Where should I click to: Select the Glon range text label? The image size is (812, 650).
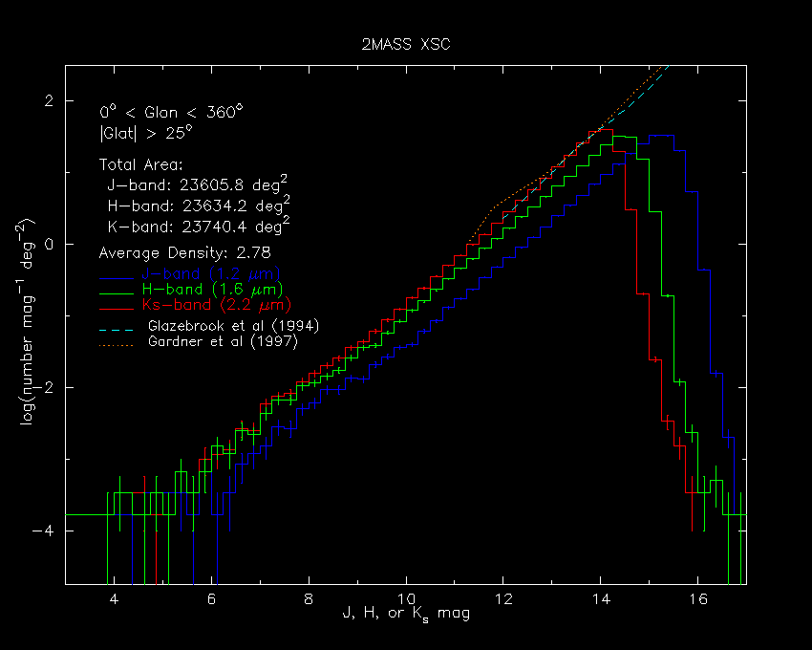coord(171,112)
